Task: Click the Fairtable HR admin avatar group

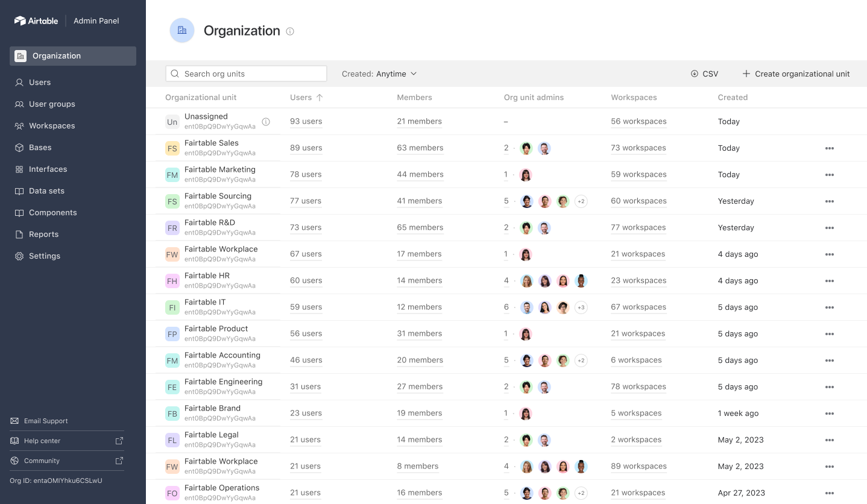Action: 553,280
